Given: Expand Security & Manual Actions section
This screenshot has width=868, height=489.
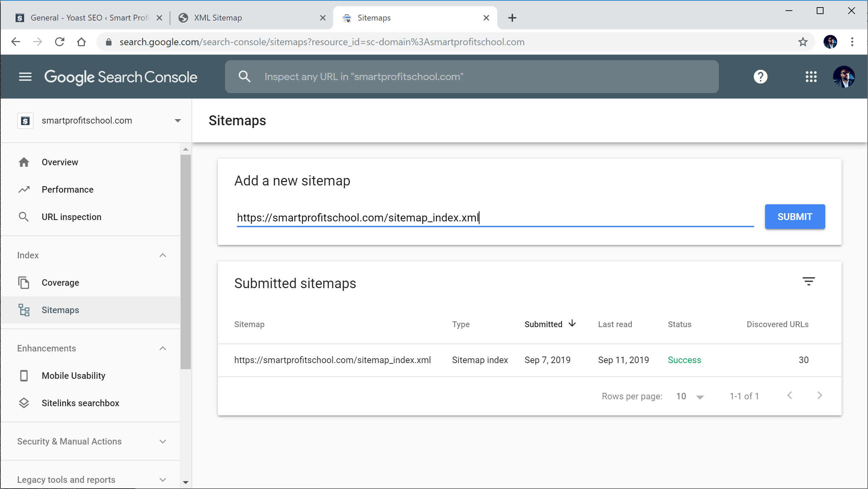Looking at the screenshot, I should tap(163, 441).
